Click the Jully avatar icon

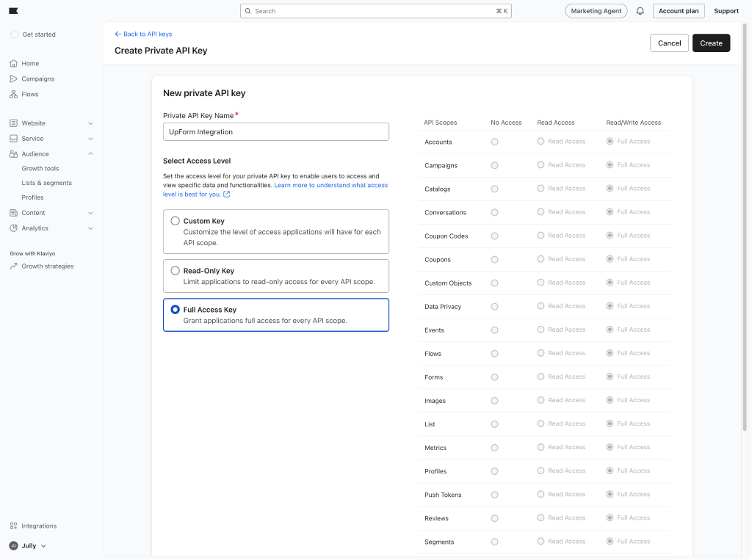(13, 545)
